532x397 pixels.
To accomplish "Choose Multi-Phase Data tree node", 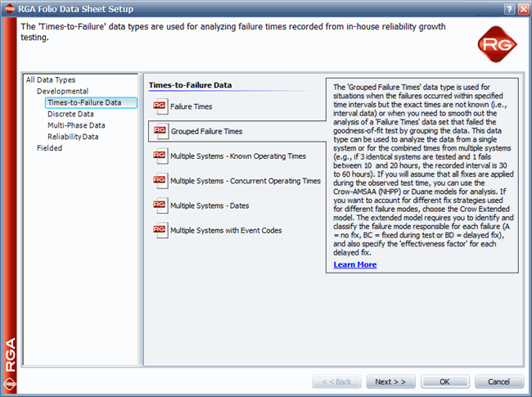I will [x=76, y=125].
